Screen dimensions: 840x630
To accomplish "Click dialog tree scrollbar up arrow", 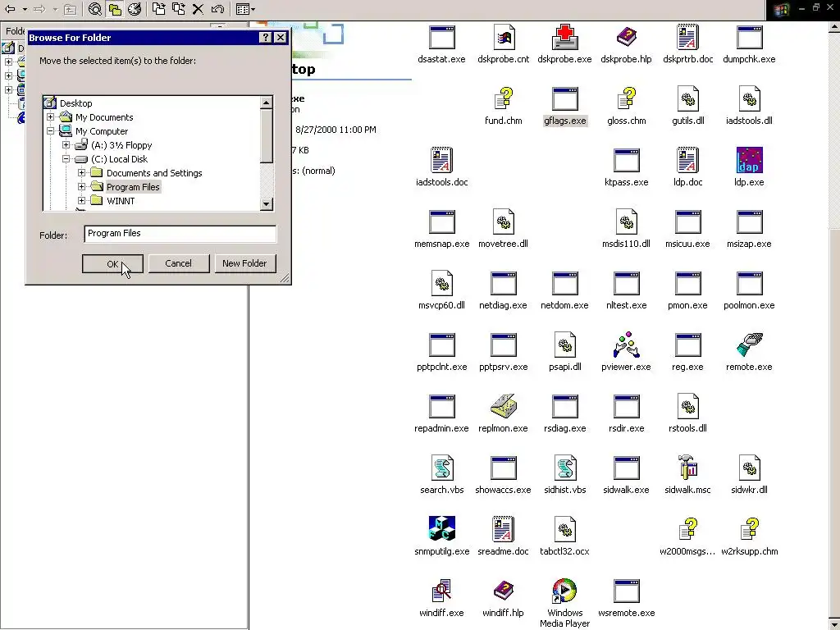I will [267, 103].
